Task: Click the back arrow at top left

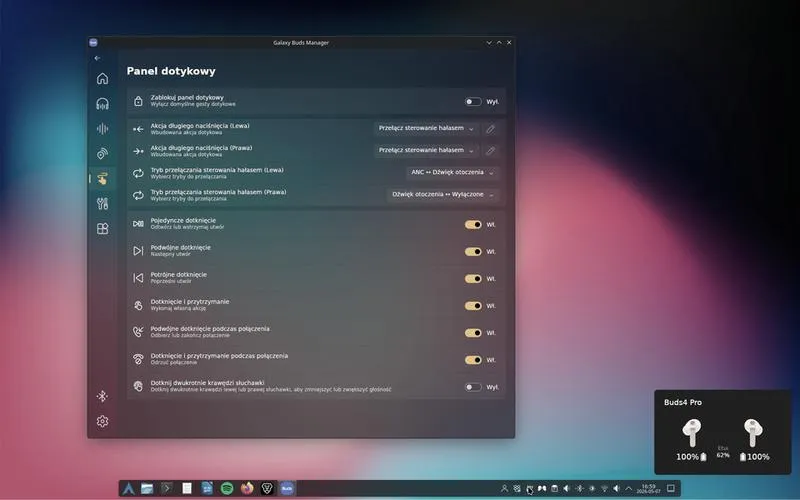Action: (x=97, y=58)
